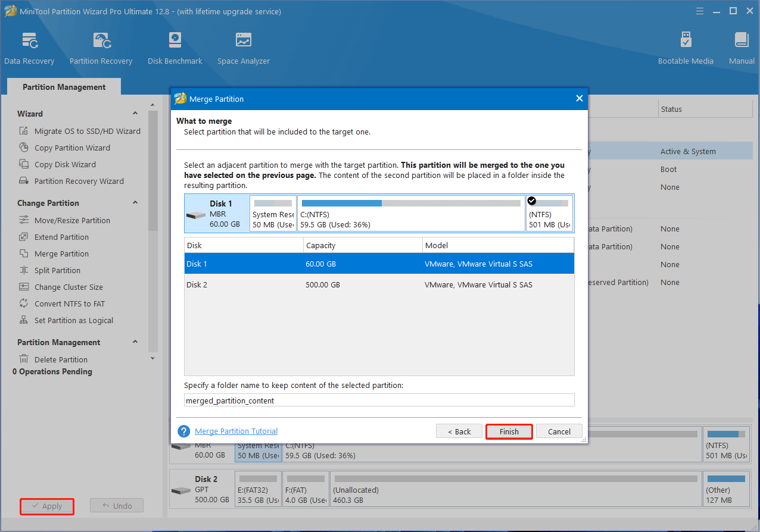
Task: Click the Disk 1 drive icon in dialog
Action: click(x=196, y=215)
